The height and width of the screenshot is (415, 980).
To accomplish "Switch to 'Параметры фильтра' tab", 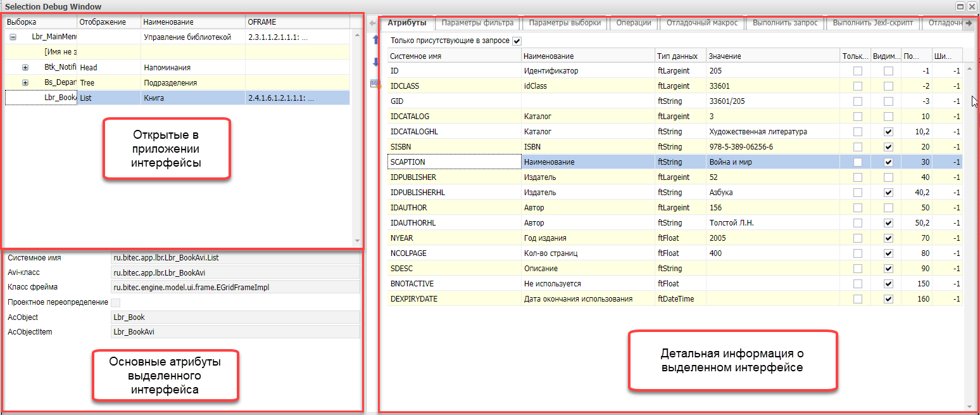I will pos(477,23).
